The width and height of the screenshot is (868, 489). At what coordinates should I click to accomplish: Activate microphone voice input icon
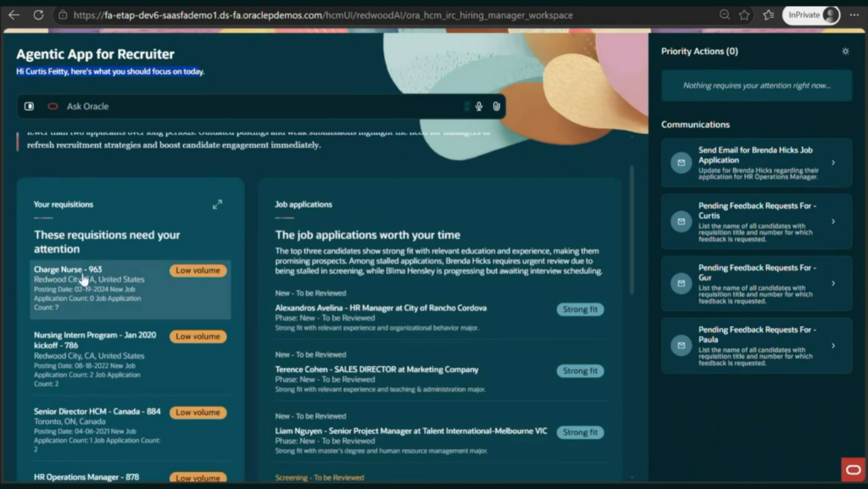click(479, 106)
